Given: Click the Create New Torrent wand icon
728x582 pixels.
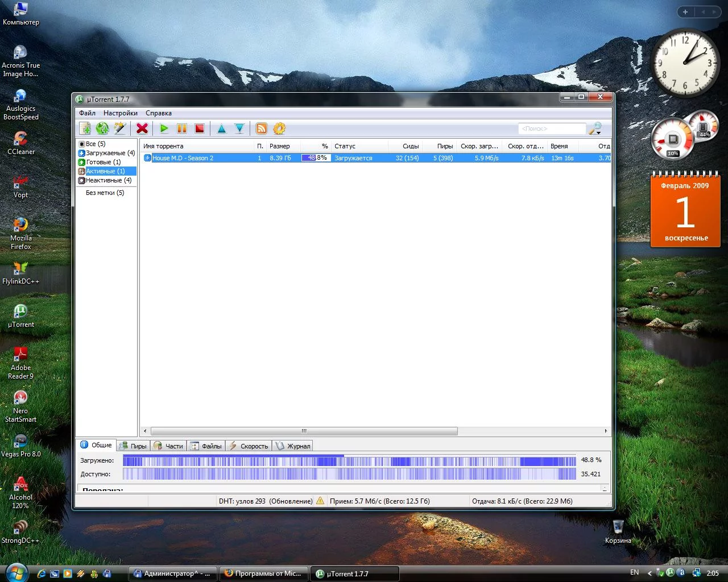Looking at the screenshot, I should point(120,128).
